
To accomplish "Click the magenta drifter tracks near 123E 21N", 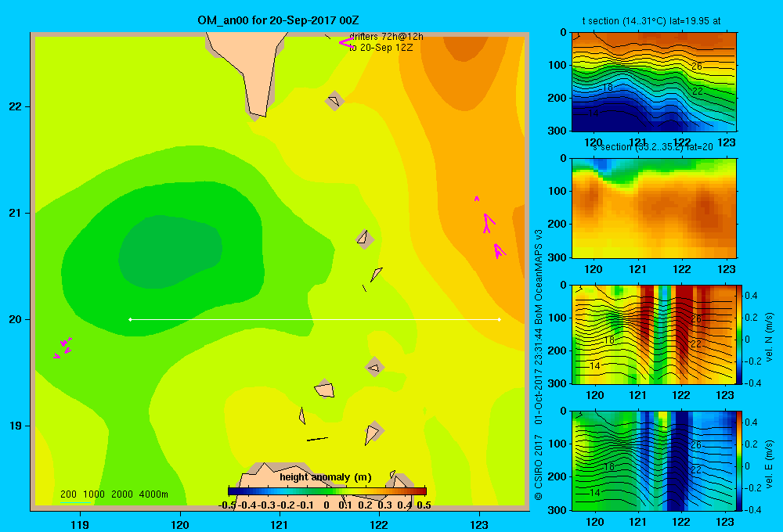I will pyautogui.click(x=490, y=228).
